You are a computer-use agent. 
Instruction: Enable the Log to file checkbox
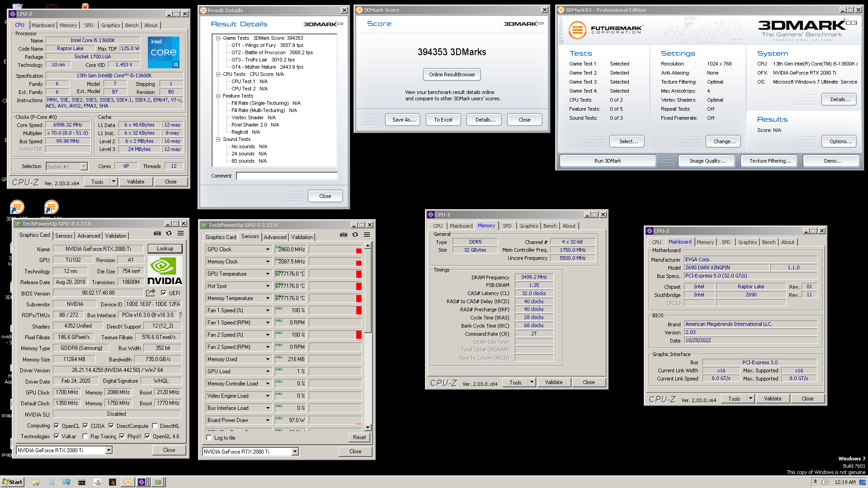pos(209,437)
